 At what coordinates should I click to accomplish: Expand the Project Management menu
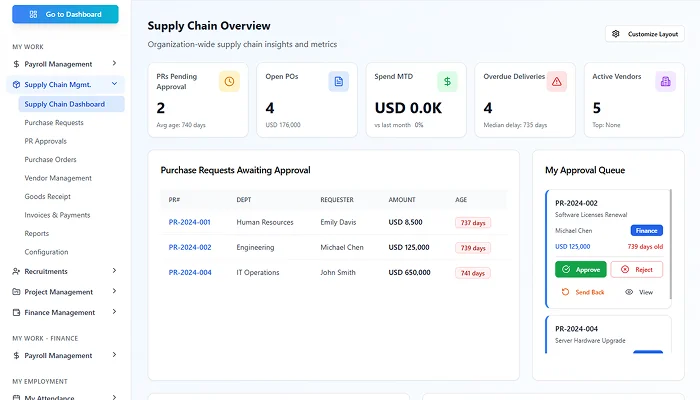click(115, 291)
